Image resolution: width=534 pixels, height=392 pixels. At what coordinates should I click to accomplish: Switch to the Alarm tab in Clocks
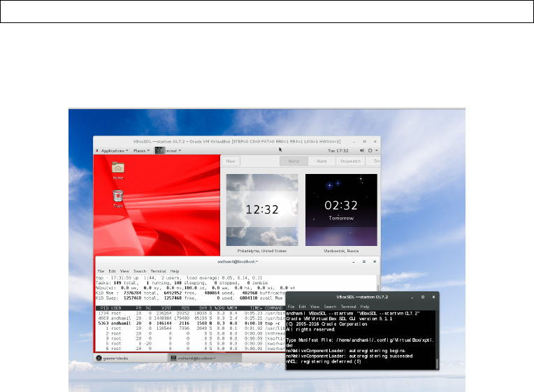tap(322, 161)
